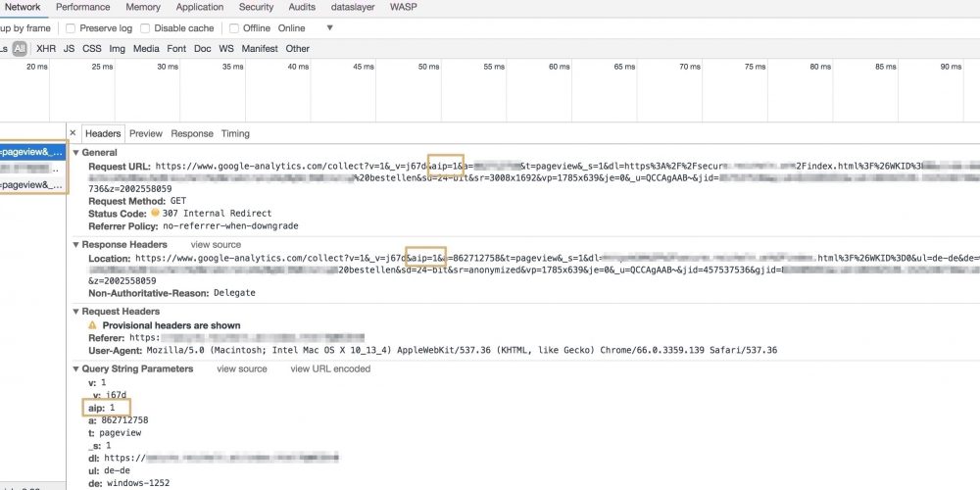Toggle the Disable cache checkbox

[x=145, y=28]
